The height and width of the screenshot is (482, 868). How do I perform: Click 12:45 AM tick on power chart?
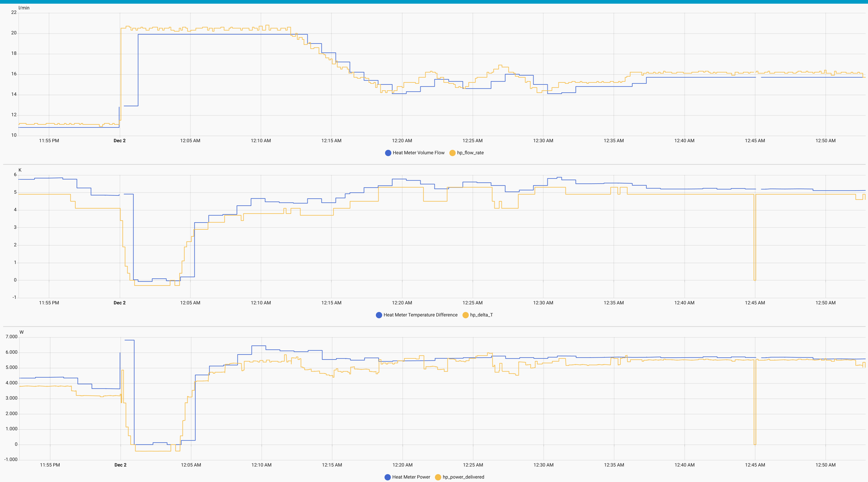click(x=755, y=465)
